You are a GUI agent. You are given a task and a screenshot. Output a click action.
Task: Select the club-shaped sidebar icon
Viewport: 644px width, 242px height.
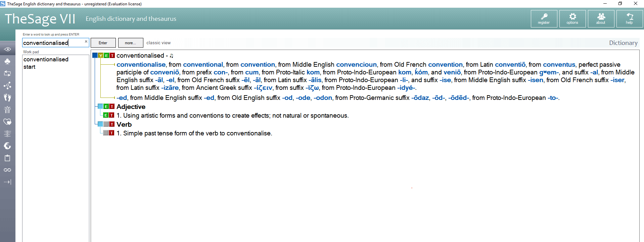pos(7,61)
